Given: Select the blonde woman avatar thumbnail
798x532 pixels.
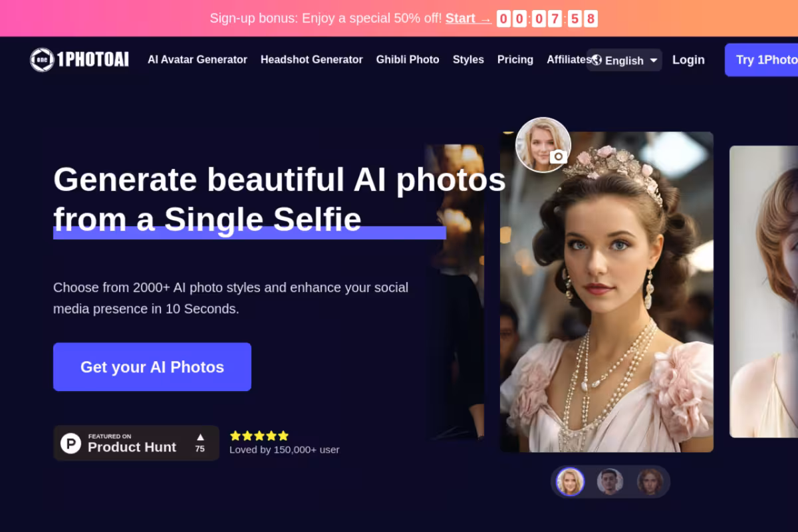Looking at the screenshot, I should pos(570,481).
